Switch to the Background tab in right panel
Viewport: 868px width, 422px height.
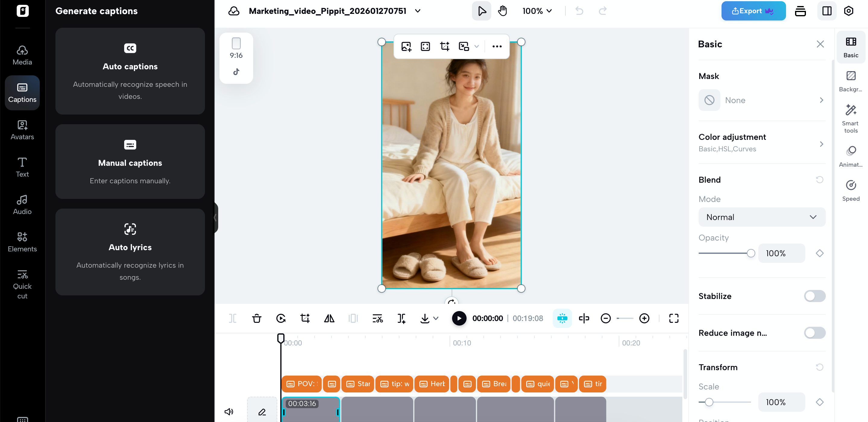point(851,80)
